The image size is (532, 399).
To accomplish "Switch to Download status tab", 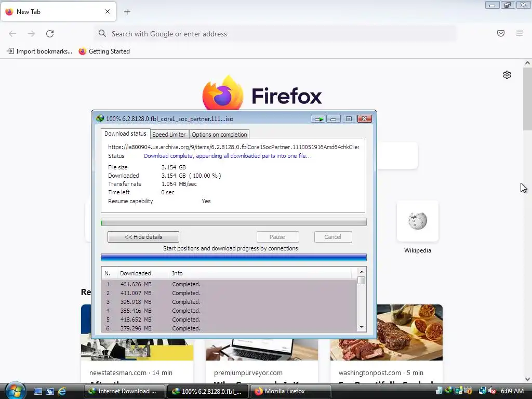I will 125,134.
